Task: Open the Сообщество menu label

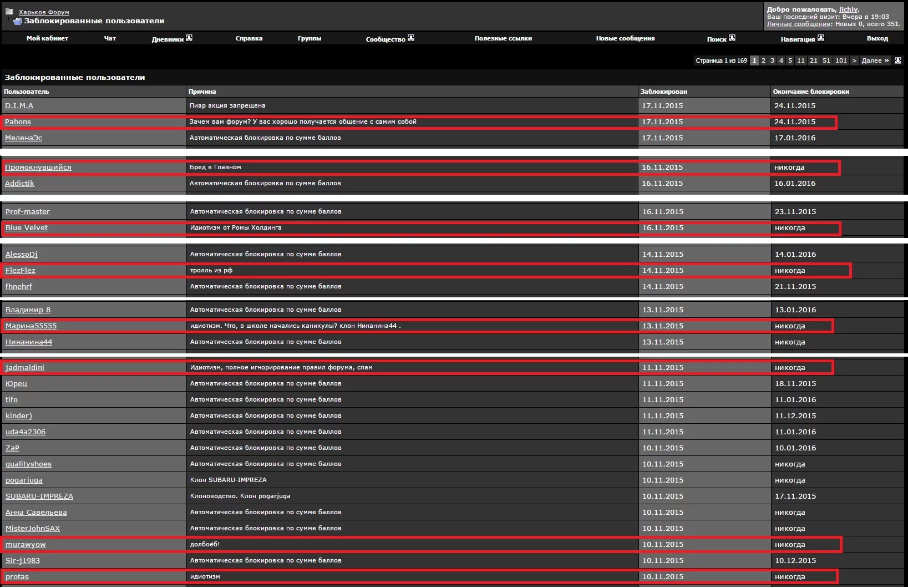Action: click(385, 39)
